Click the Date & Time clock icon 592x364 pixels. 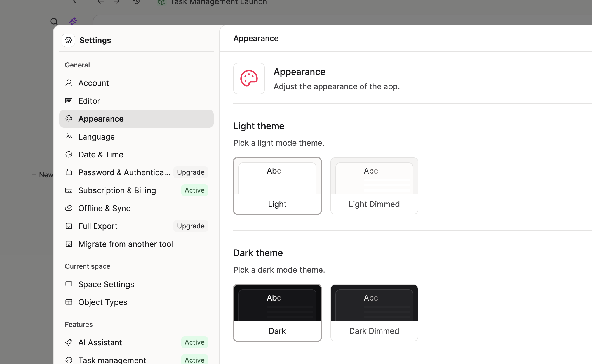69,154
